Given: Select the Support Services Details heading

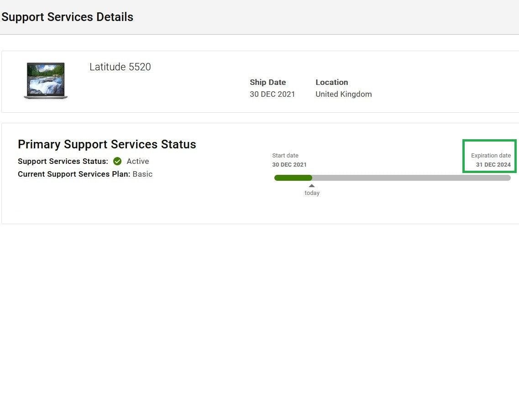Looking at the screenshot, I should pyautogui.click(x=67, y=17).
